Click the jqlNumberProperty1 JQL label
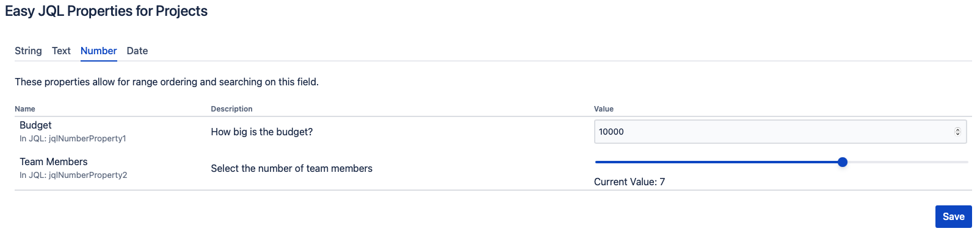The height and width of the screenshot is (234, 980). tap(73, 139)
